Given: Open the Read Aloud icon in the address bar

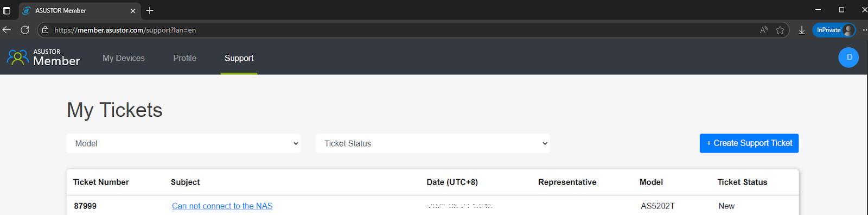Looking at the screenshot, I should pos(764,30).
